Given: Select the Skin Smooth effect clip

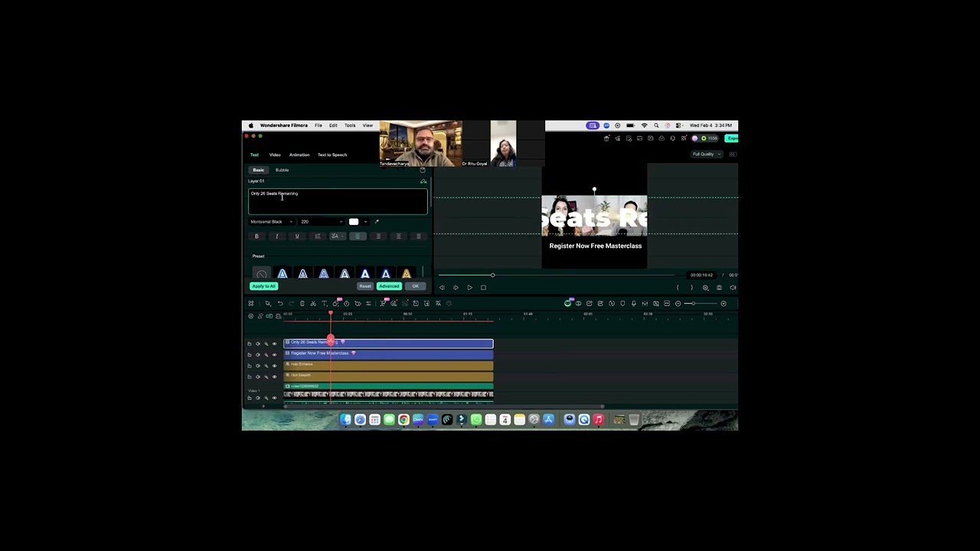Looking at the screenshot, I should point(388,376).
